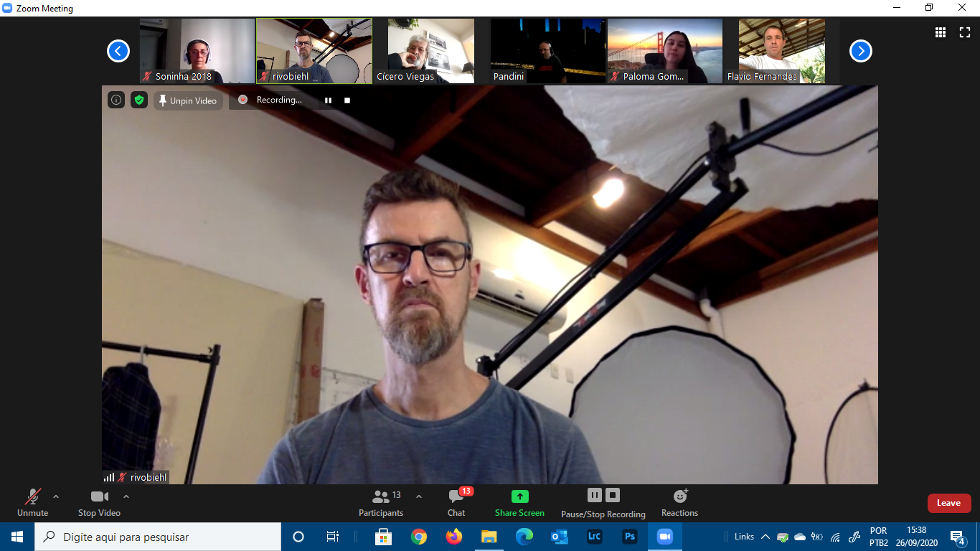Open the Reactions menu

tap(679, 502)
